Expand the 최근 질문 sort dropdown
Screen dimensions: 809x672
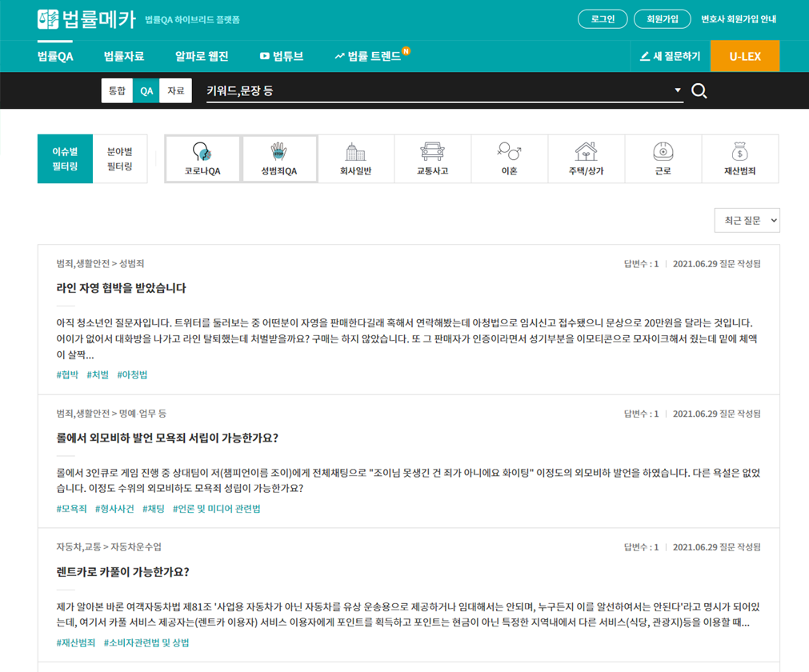point(747,220)
